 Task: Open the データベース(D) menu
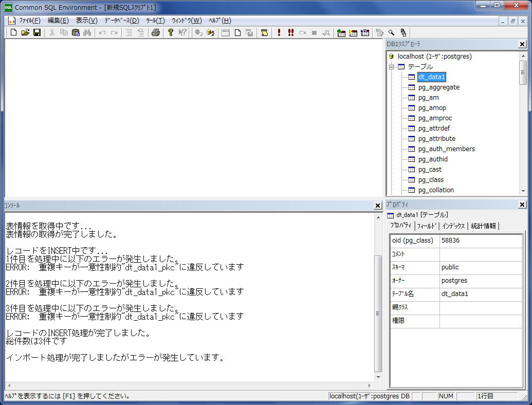(122, 21)
